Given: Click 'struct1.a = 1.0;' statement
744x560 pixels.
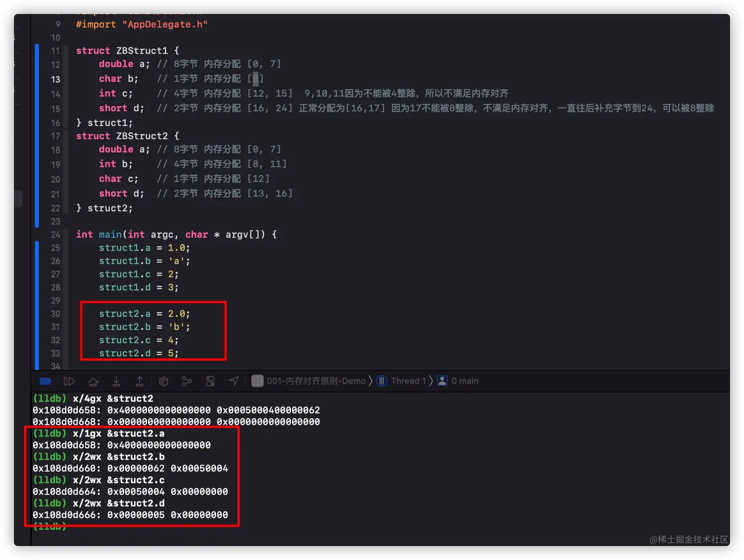Looking at the screenshot, I should (145, 248).
